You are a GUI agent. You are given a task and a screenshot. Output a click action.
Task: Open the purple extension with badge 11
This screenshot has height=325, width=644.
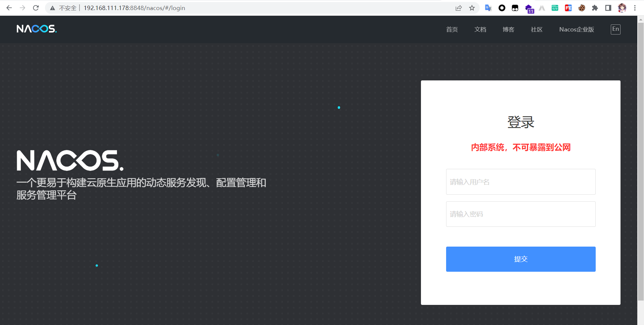tap(529, 9)
